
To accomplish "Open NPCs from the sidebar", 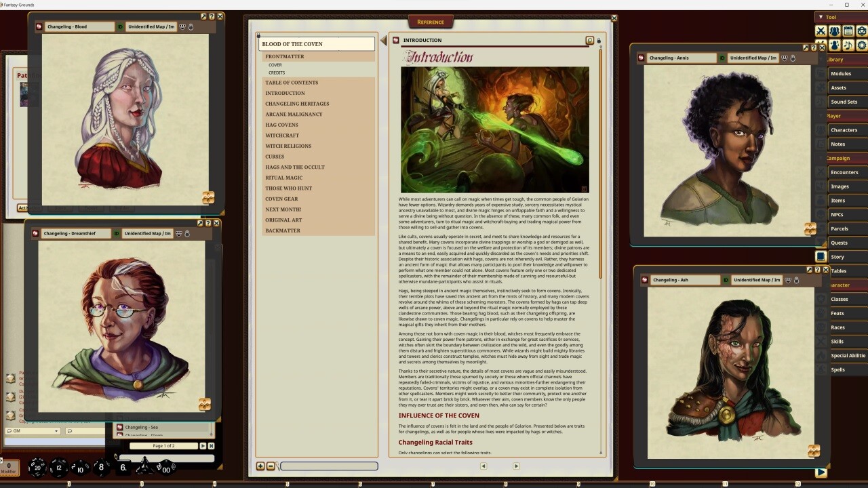I will pyautogui.click(x=839, y=214).
